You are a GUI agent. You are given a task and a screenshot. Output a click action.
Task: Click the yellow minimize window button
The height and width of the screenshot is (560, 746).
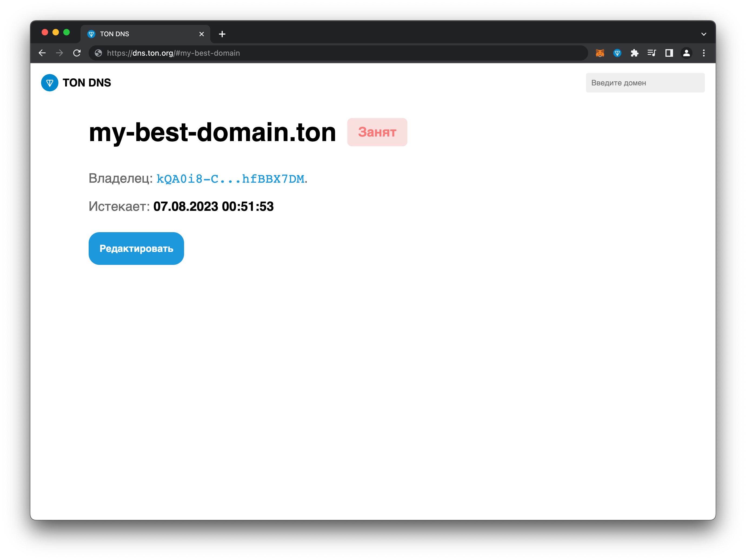coord(56,32)
